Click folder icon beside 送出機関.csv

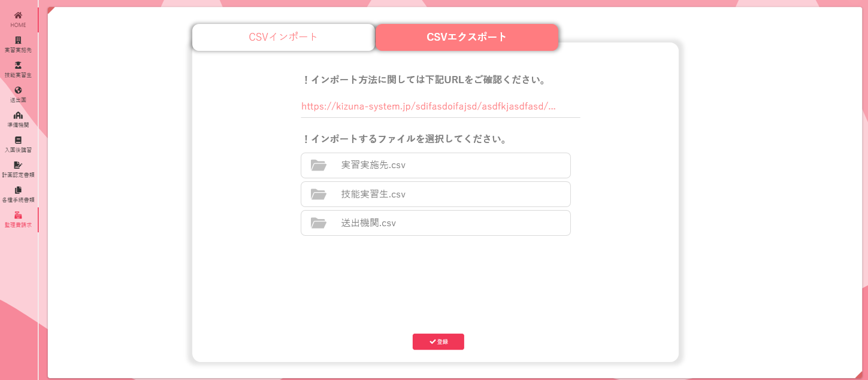319,223
